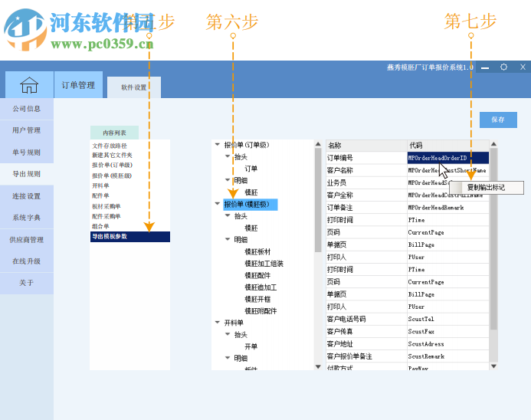The image size is (531, 420).
Task: Select 开料单 in content list
Action: [100, 185]
